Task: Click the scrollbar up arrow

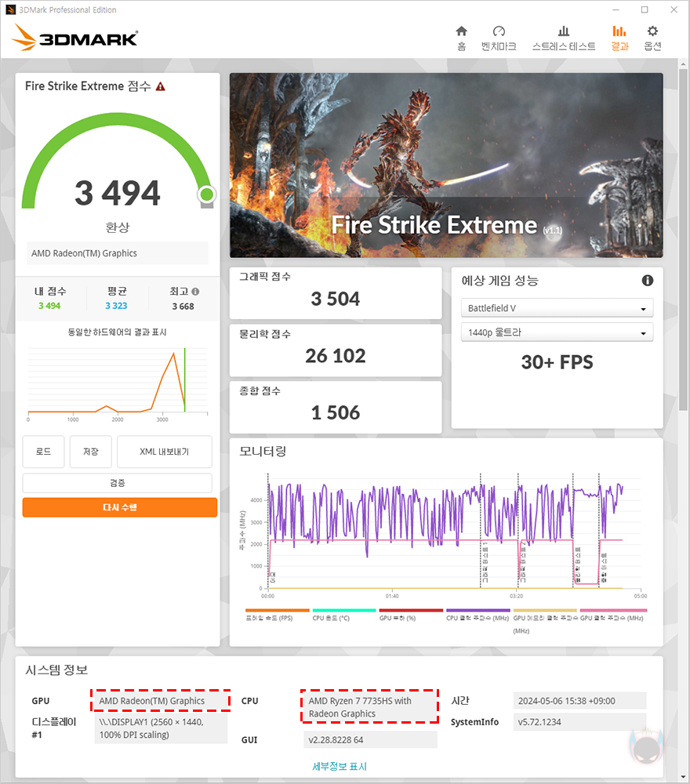Action: click(683, 64)
